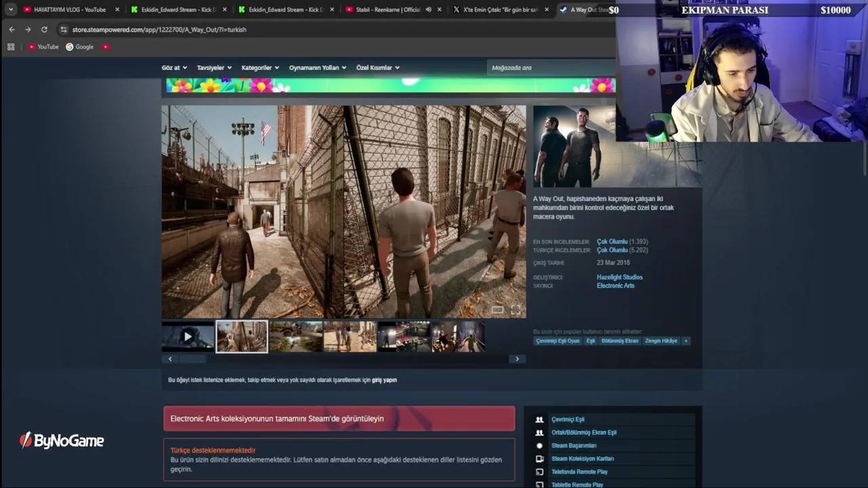Click the Bölünmüş Ekran tag
Viewport: 868px width, 488px height.
click(x=620, y=341)
